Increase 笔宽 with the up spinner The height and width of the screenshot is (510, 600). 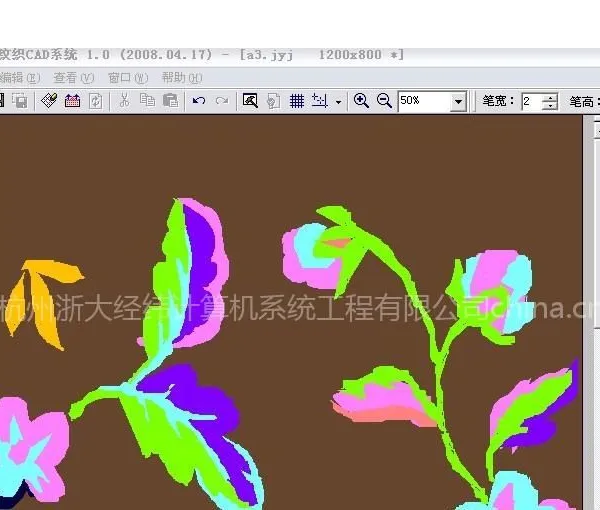point(550,97)
